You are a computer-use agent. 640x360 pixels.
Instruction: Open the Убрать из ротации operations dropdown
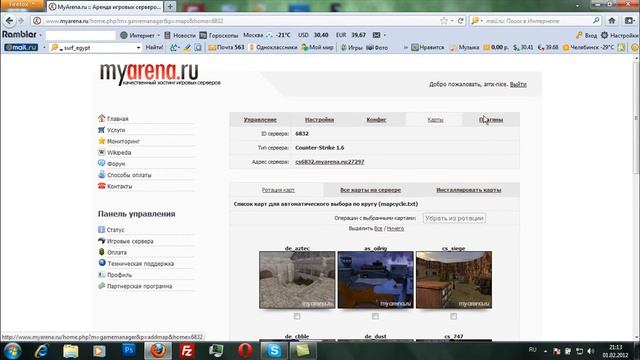point(454,218)
